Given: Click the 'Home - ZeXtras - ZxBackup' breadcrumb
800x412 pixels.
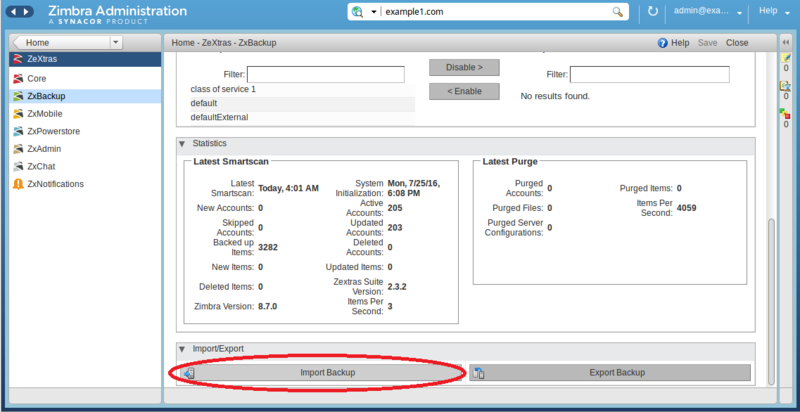Looking at the screenshot, I should tap(224, 43).
